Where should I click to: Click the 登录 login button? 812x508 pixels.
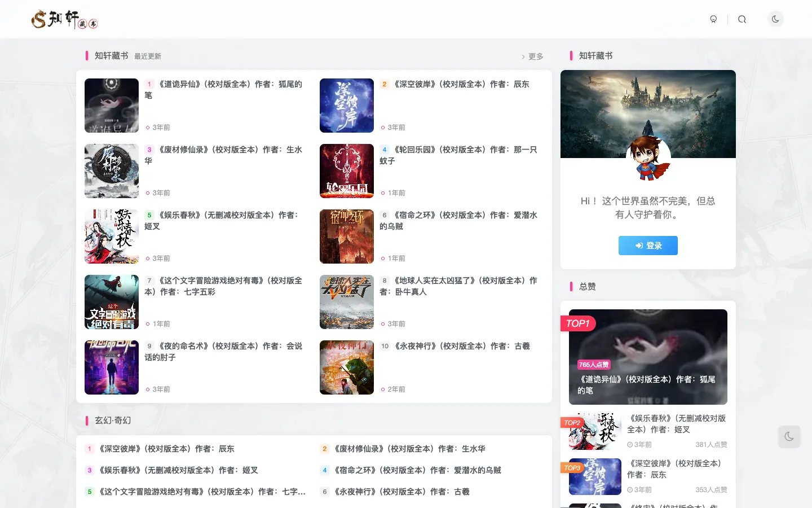(648, 246)
